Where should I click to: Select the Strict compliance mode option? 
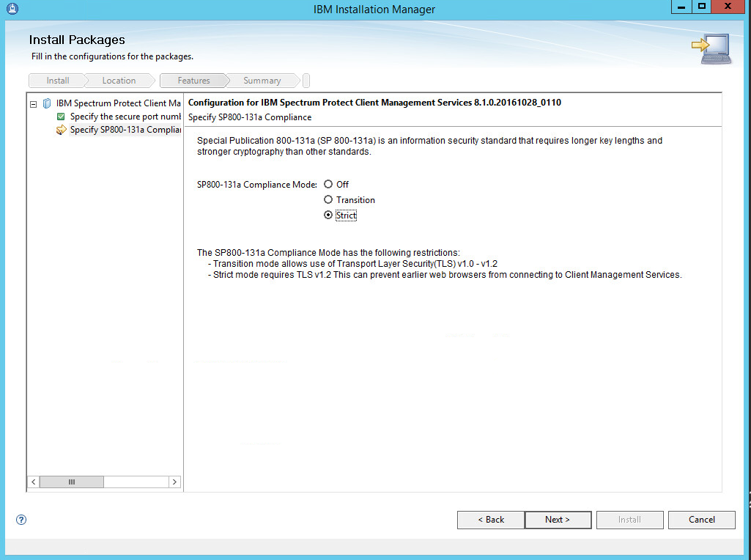(x=328, y=215)
